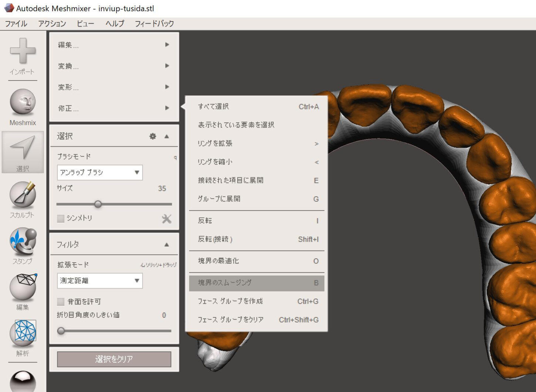This screenshot has height=392, width=536.
Task: Click the crossed tools icon beside シンメトリ
Action: pyautogui.click(x=166, y=219)
